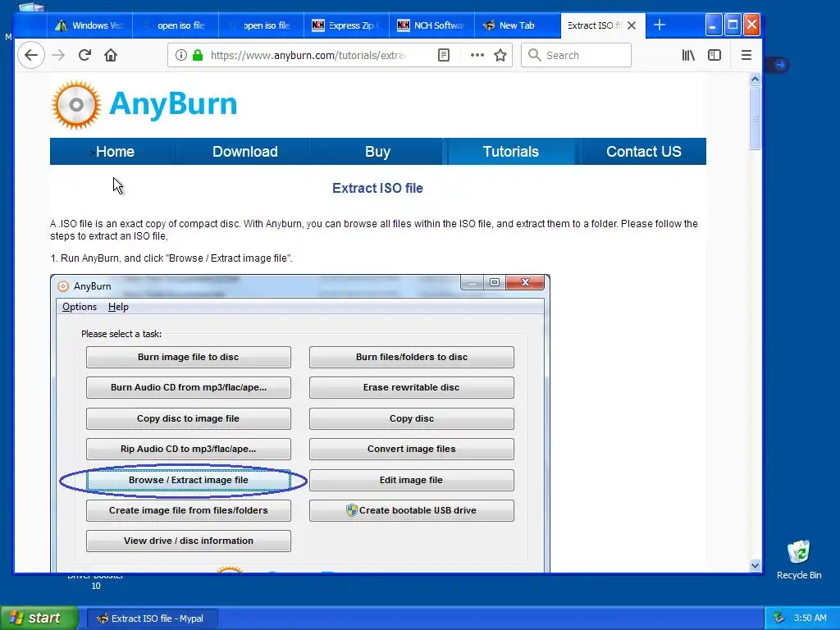Click into the Search box

577,55
